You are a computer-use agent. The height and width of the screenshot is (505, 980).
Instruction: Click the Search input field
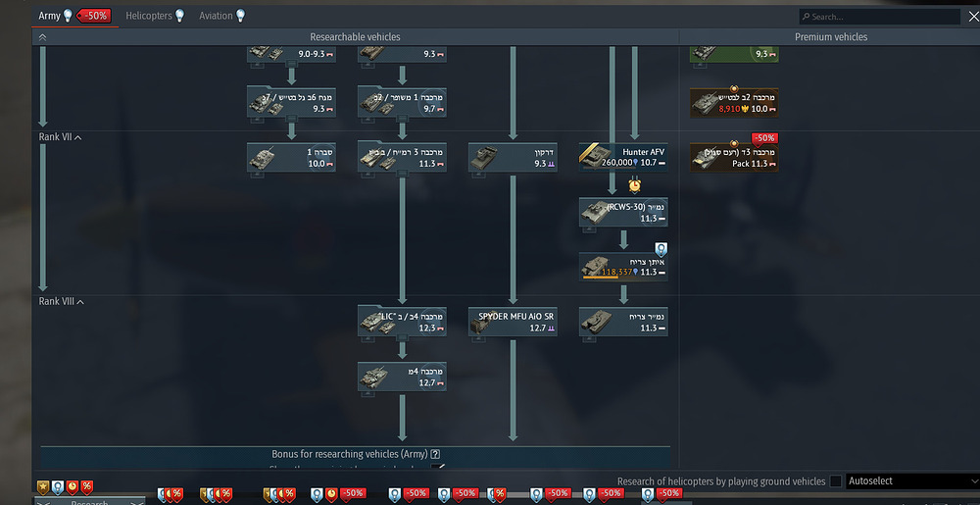[x=879, y=17]
